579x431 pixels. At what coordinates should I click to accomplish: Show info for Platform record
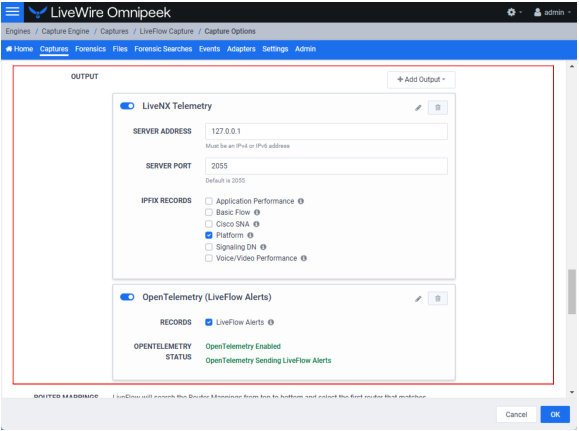tap(250, 235)
